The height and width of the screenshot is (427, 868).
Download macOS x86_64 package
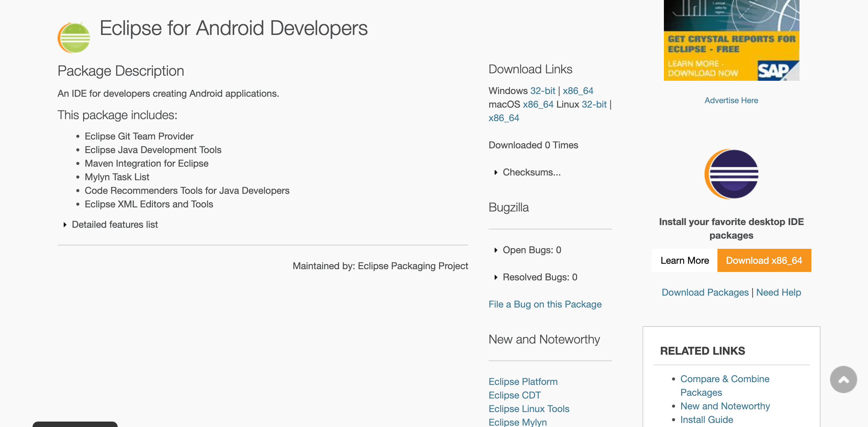(538, 104)
